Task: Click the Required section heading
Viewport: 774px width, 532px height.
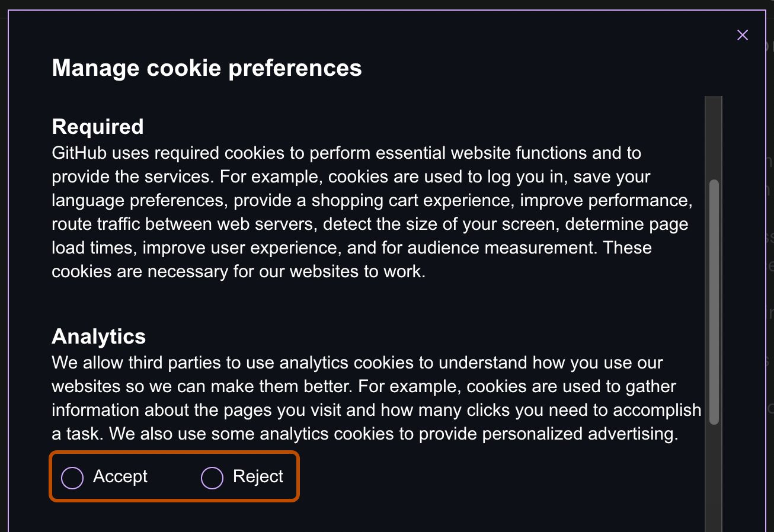Action: (98, 126)
